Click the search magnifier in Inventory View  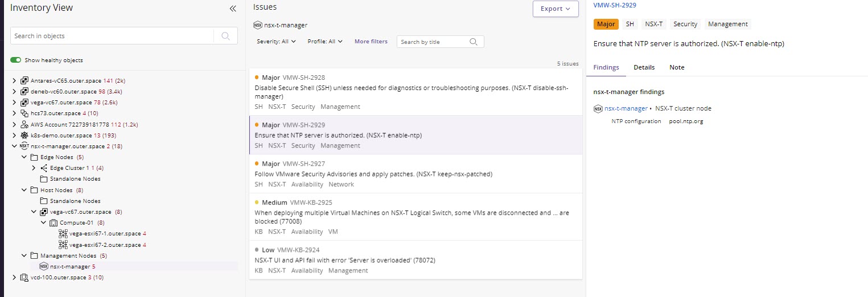(225, 36)
